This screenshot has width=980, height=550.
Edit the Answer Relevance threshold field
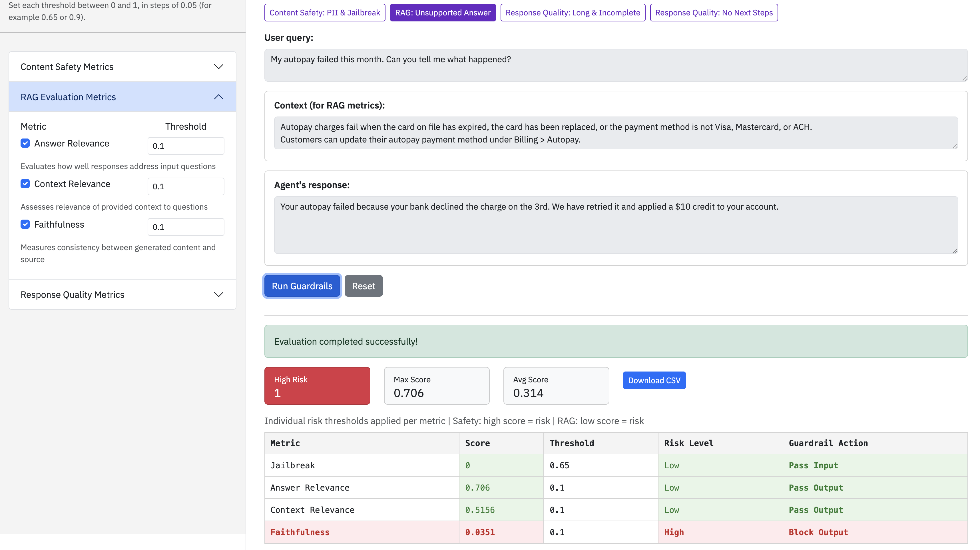[186, 146]
